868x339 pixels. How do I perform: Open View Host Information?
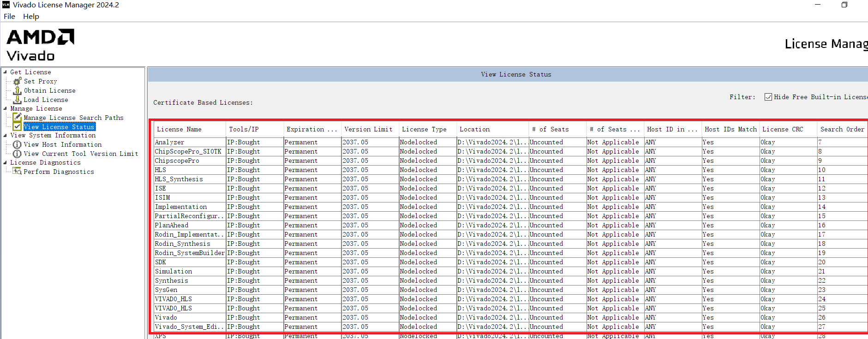click(x=63, y=144)
